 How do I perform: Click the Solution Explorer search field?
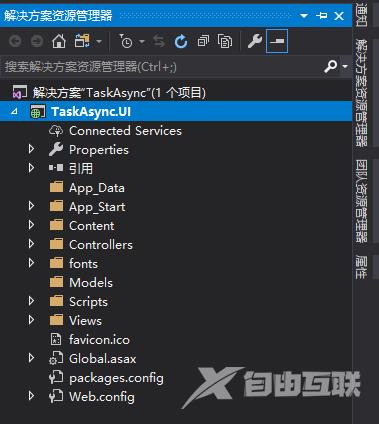click(162, 67)
